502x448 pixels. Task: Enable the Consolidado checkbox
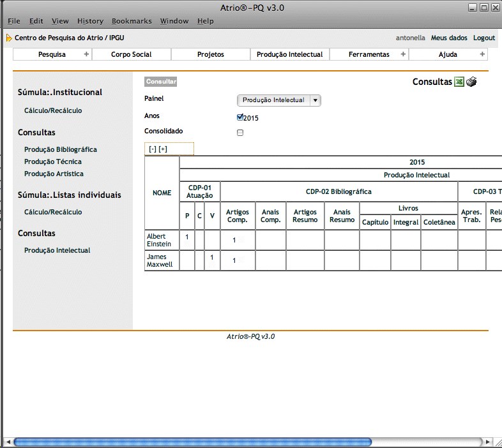[240, 133]
